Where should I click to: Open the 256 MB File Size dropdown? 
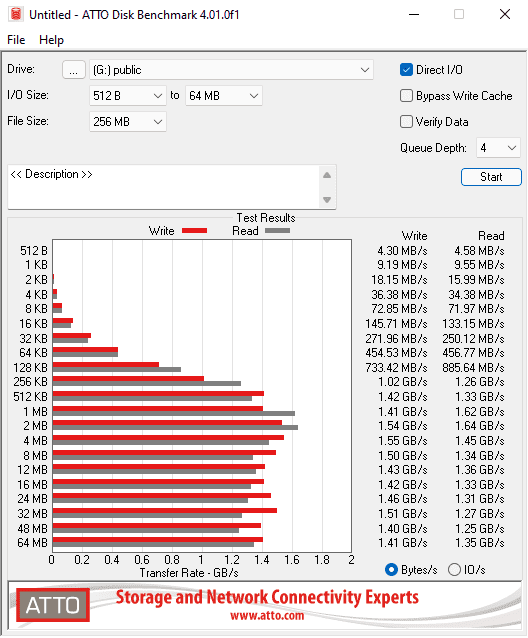pyautogui.click(x=128, y=122)
